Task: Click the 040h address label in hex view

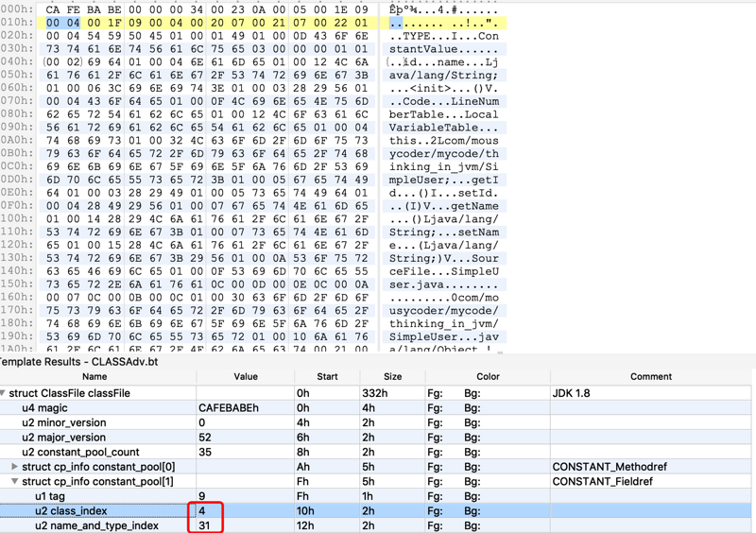Action: click(x=17, y=61)
